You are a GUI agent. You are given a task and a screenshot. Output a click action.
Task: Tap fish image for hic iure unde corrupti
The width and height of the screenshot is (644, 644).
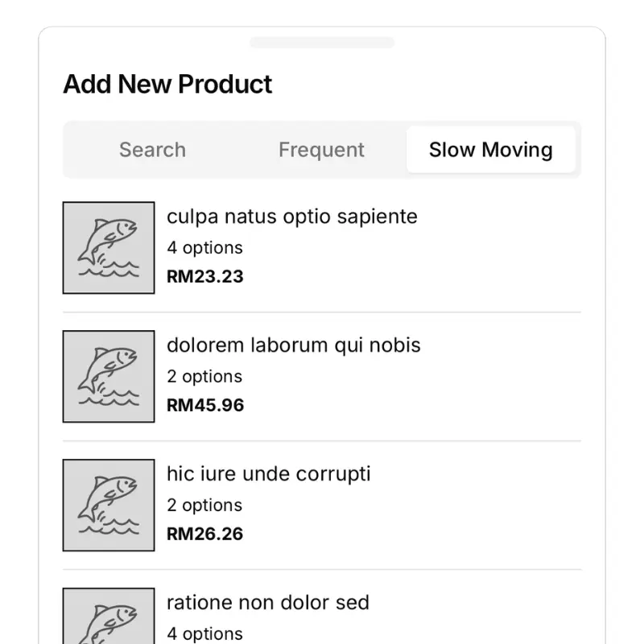tap(109, 506)
